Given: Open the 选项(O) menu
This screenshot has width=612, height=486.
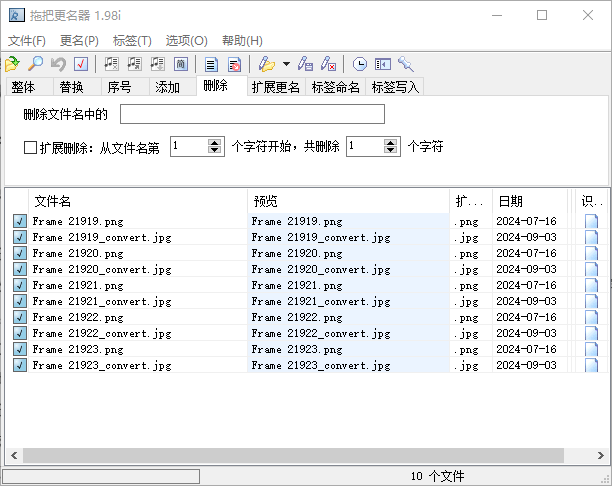Looking at the screenshot, I should 187,41.
